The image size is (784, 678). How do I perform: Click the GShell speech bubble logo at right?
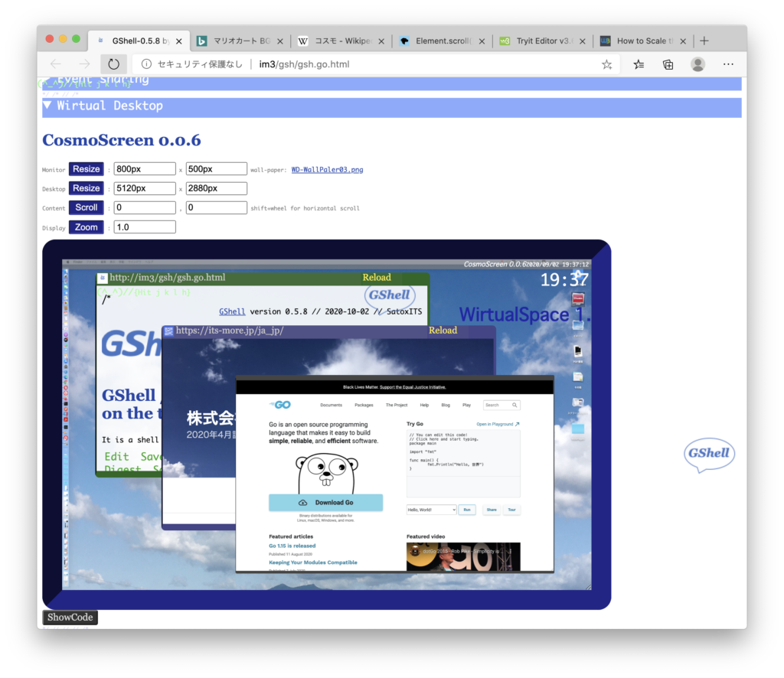(x=709, y=454)
